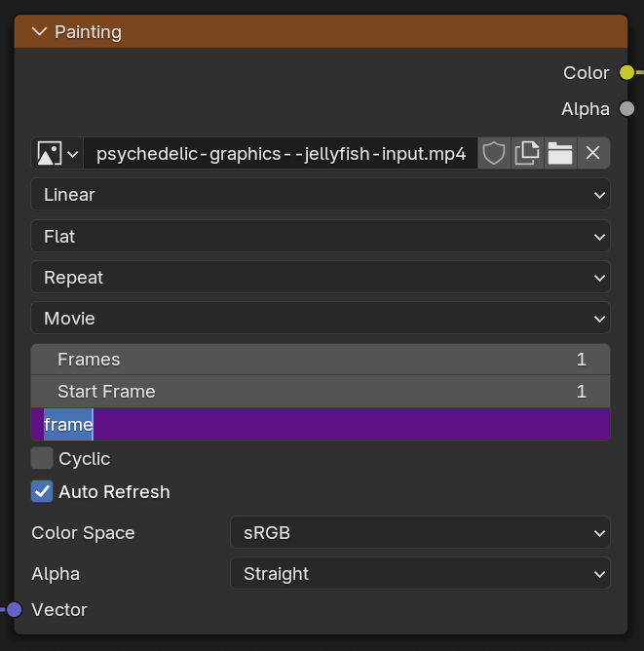Collapse the Painting node header chevron
The width and height of the screenshot is (644, 651).
[x=39, y=31]
